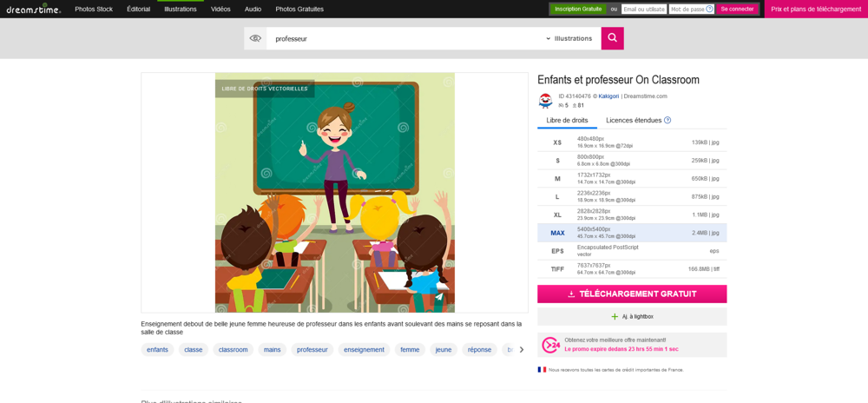Open Éditorial menu
868x403 pixels.
pos(138,9)
